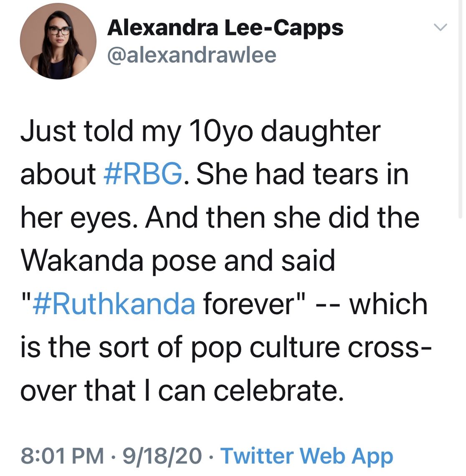Click the word "daughter" in the tweet
The width and height of the screenshot is (466, 476).
(x=321, y=131)
